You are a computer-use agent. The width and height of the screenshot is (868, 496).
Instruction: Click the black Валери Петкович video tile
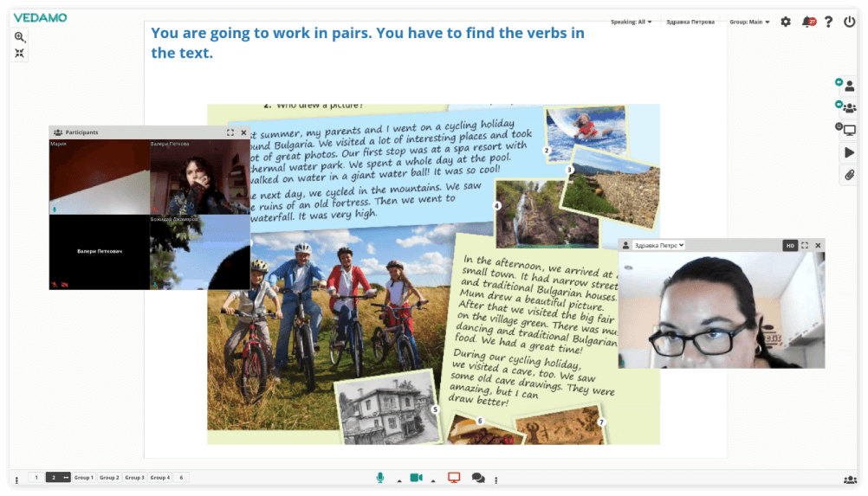coord(99,252)
